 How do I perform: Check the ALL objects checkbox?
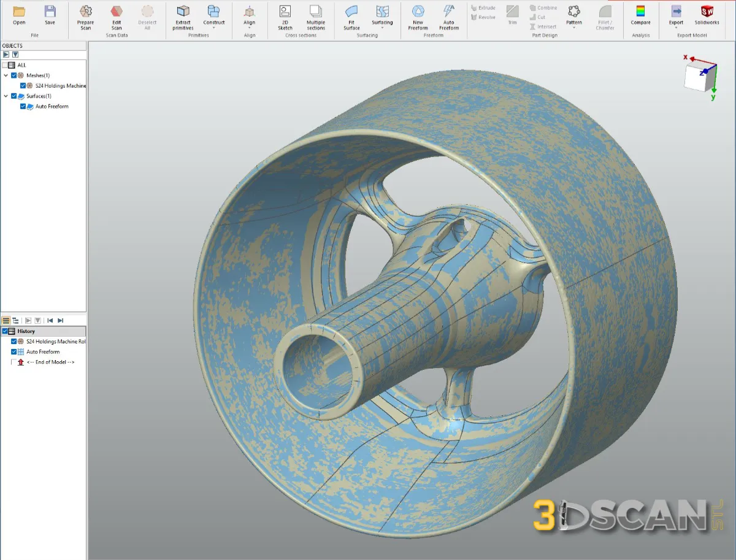[5, 65]
